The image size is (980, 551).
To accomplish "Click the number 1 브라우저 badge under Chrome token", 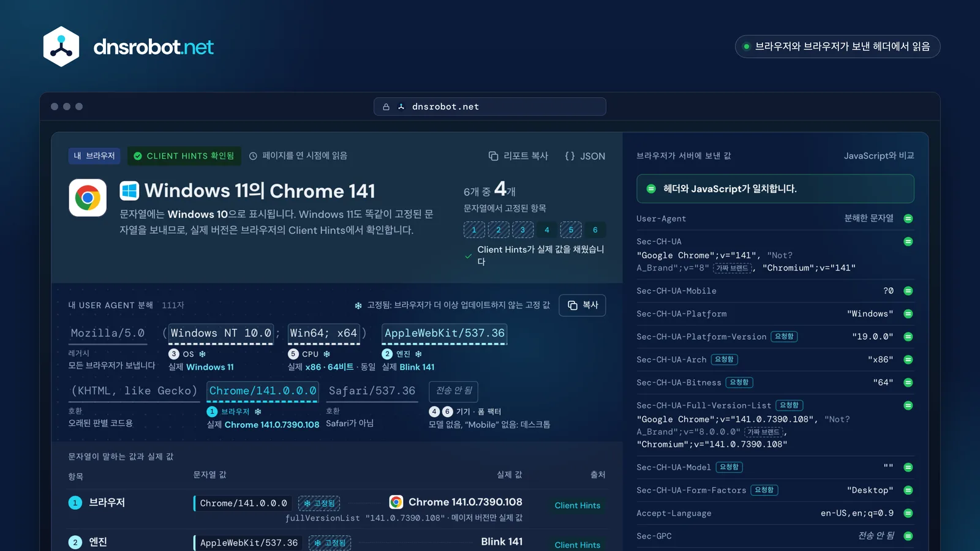I will 212,411.
